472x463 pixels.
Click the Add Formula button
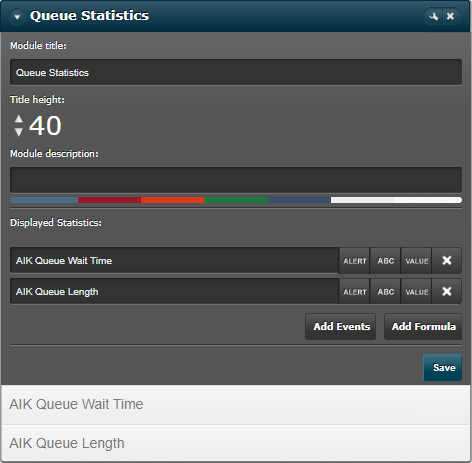tap(423, 326)
